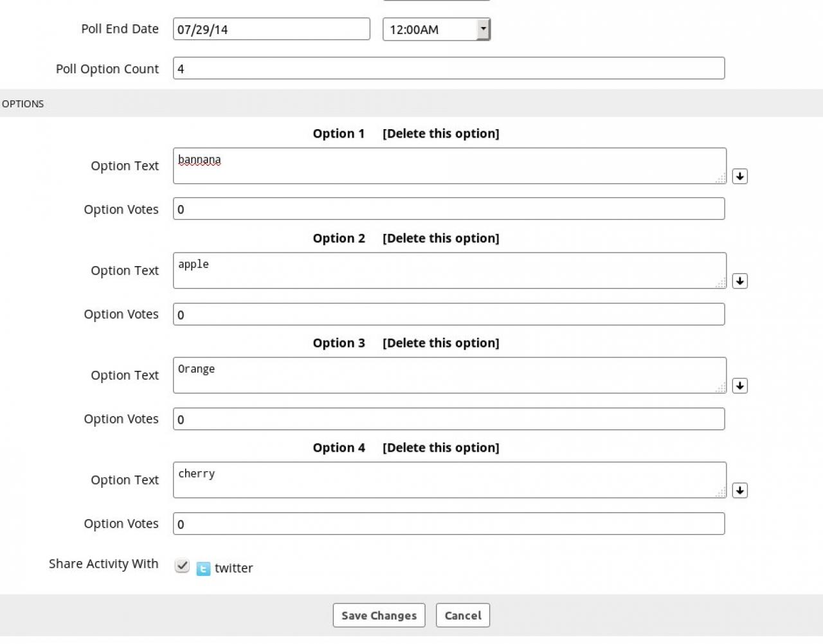
Task: Click the down-arrow icon beside Option 2 text
Action: coord(739,281)
